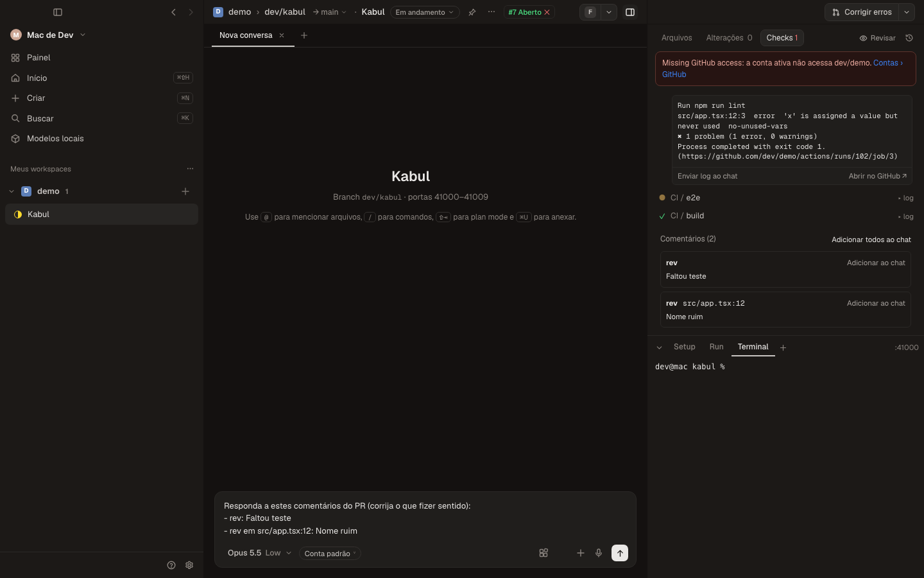Toggle the right panel layout icon

630,12
